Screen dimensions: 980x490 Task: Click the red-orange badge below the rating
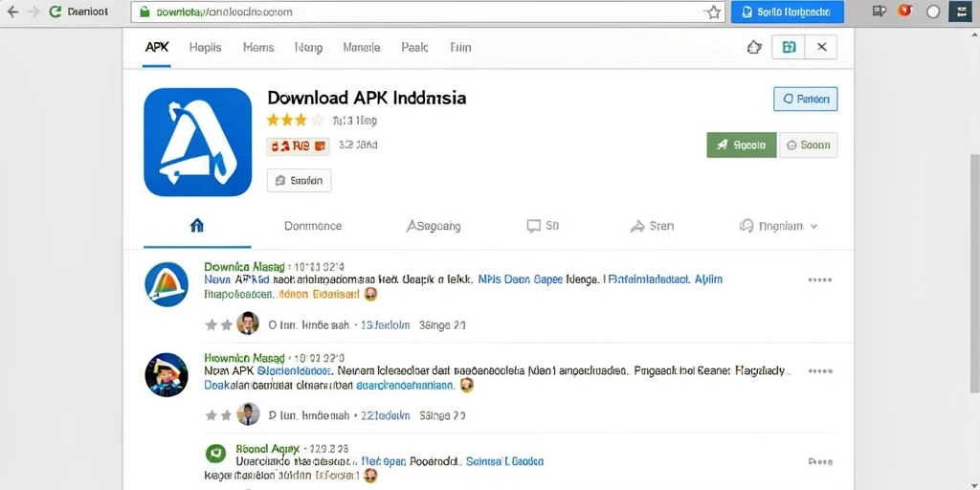tap(299, 146)
